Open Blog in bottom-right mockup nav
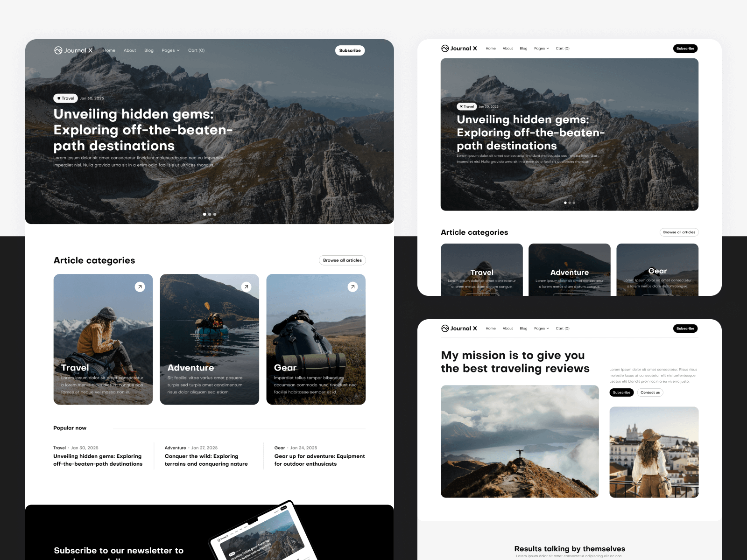The image size is (747, 560). point(523,329)
